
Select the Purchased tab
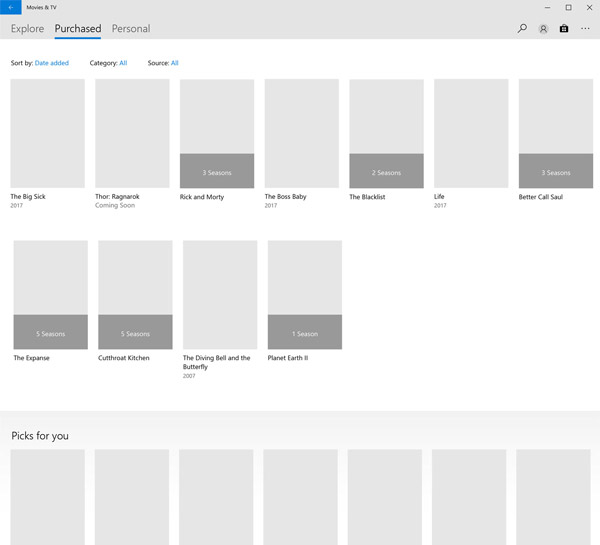point(78,29)
